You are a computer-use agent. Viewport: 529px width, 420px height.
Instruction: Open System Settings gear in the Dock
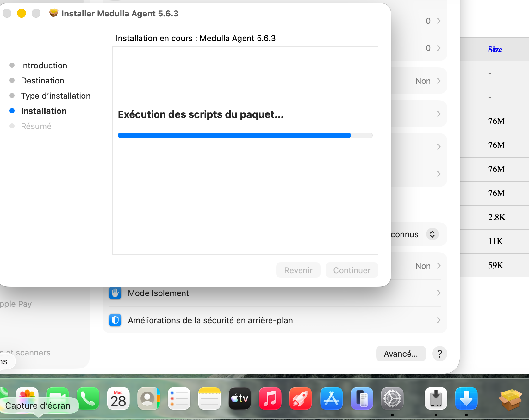pos(392,398)
